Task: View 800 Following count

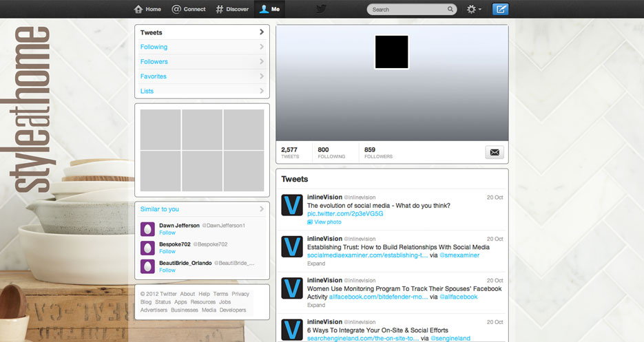Action: [331, 153]
